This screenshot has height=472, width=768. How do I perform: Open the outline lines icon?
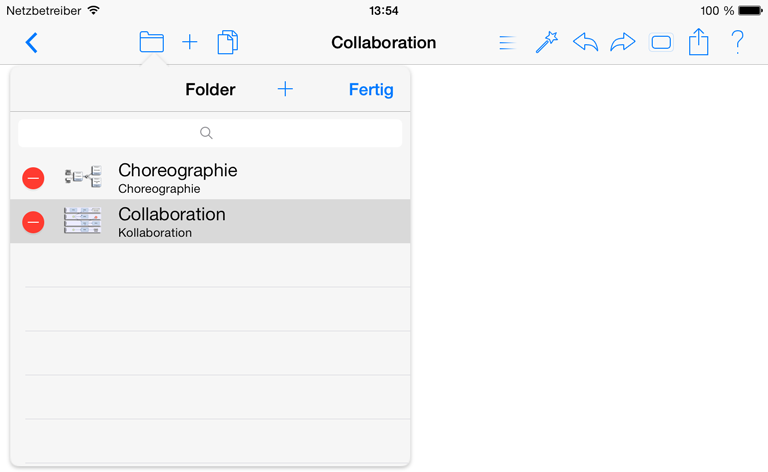click(x=507, y=43)
